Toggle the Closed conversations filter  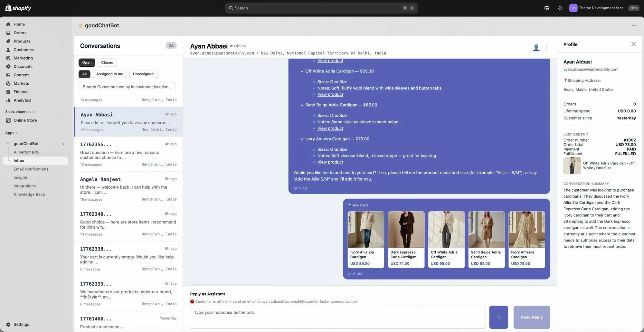tap(107, 62)
